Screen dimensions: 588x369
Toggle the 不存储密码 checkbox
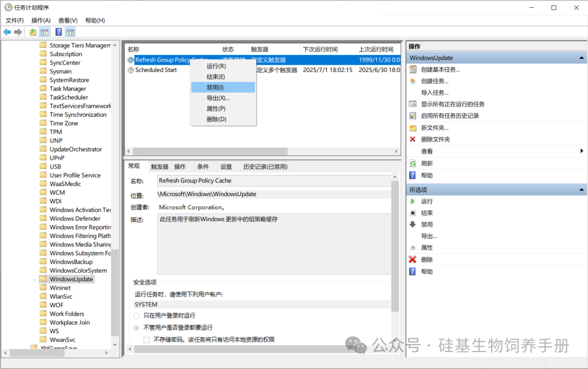pyautogui.click(x=146, y=340)
